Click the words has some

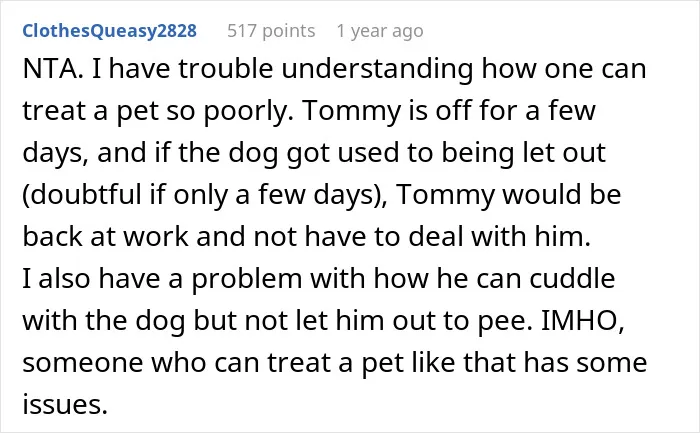pos(585,362)
